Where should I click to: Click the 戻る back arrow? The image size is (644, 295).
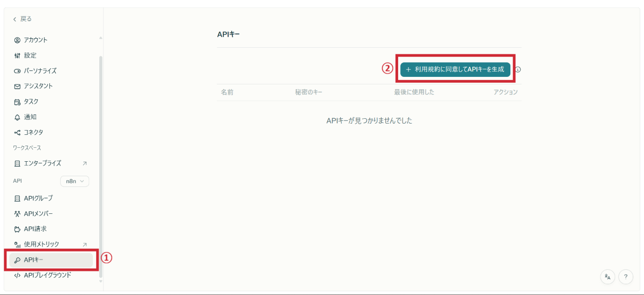coord(14,19)
